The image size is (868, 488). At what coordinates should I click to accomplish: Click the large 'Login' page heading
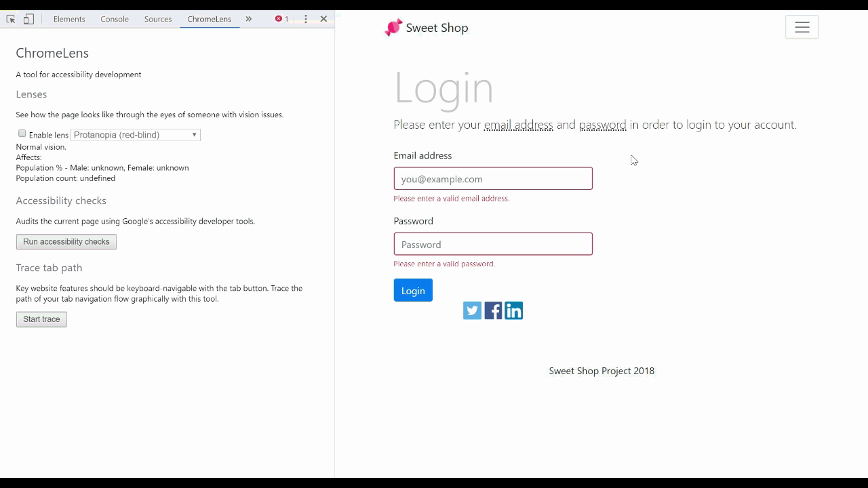coord(443,88)
